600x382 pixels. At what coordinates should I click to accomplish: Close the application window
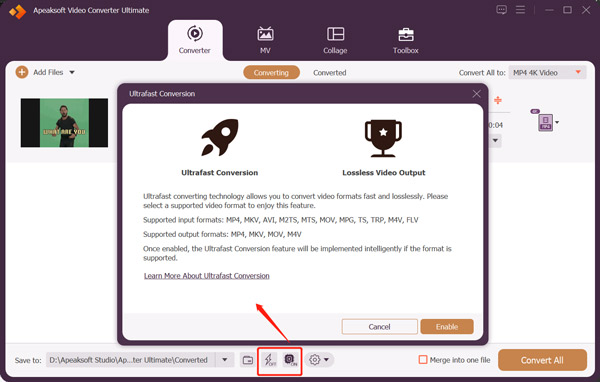pyautogui.click(x=586, y=10)
